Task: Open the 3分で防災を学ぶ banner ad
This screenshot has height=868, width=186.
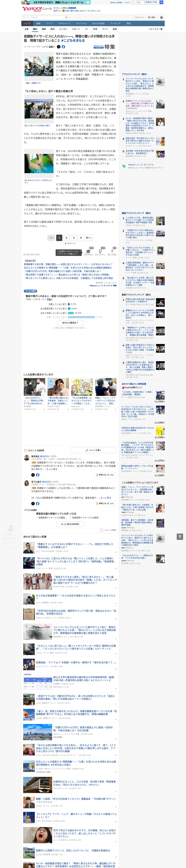Action: click(56, 2)
